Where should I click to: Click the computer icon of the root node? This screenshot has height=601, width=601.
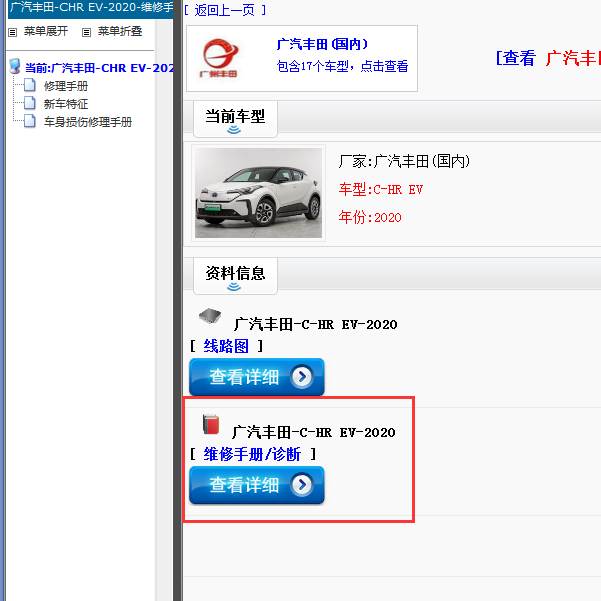pos(15,66)
